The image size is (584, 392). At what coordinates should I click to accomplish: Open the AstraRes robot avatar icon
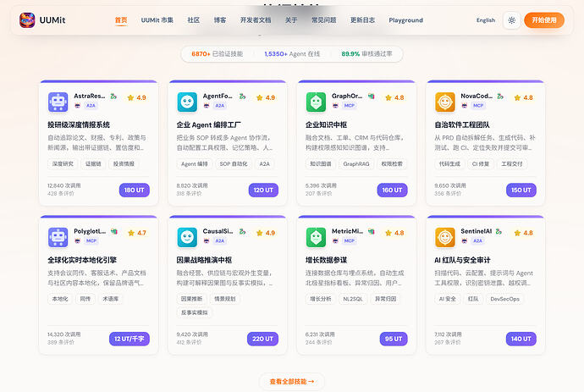(x=58, y=102)
